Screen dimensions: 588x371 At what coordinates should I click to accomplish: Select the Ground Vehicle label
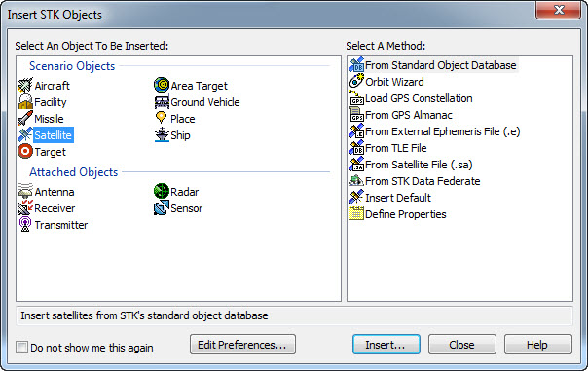pos(205,102)
